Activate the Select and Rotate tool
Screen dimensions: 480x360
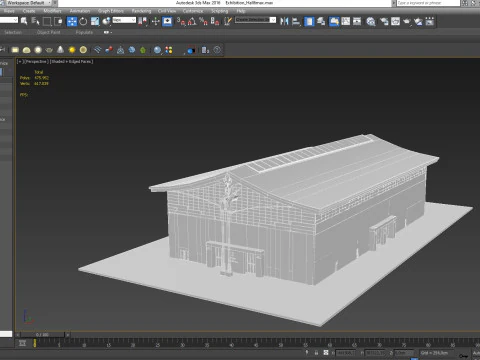[x=83, y=21]
